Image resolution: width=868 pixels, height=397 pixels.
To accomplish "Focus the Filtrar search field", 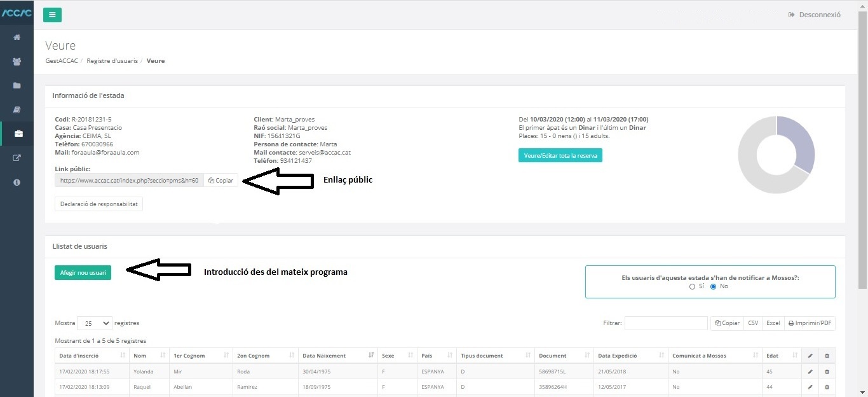I will point(666,323).
